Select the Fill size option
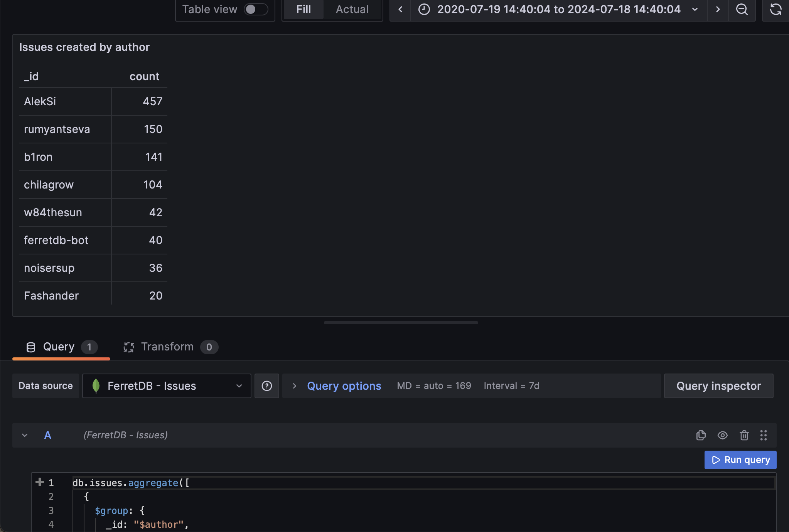This screenshot has width=789, height=532. point(303,9)
